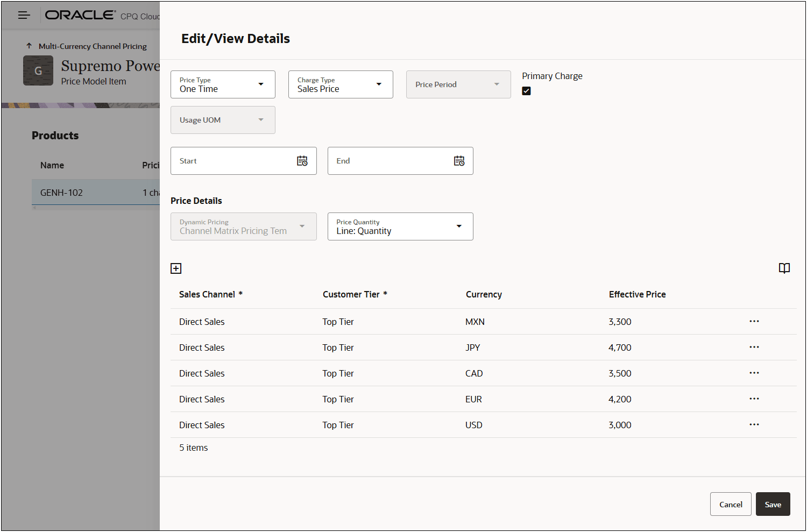Open the End date calendar picker
The image size is (807, 532).
tap(459, 161)
